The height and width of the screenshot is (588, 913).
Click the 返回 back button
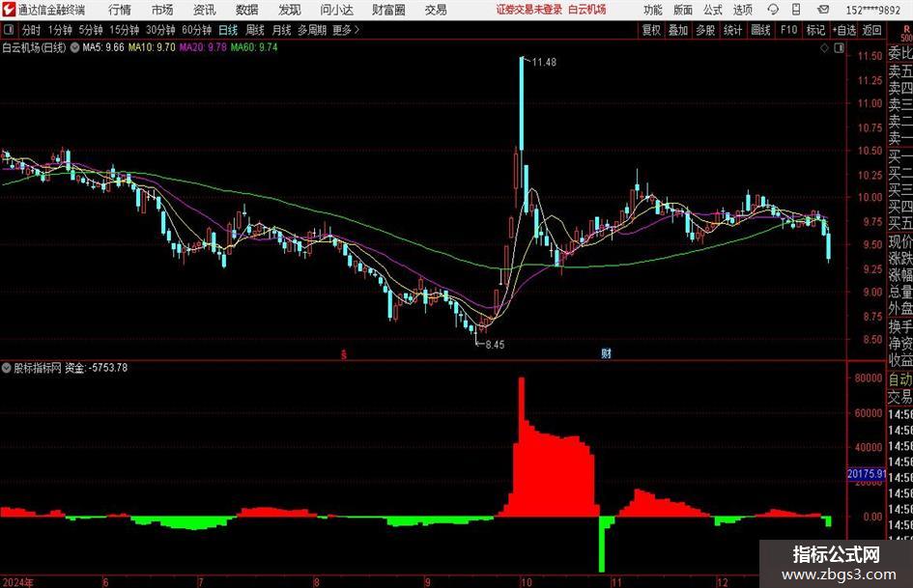pos(871,30)
